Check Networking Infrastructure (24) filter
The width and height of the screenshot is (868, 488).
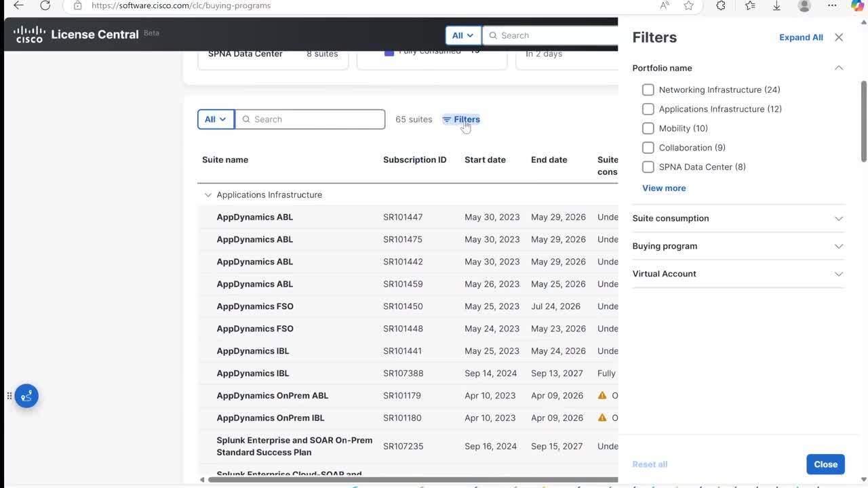click(648, 89)
